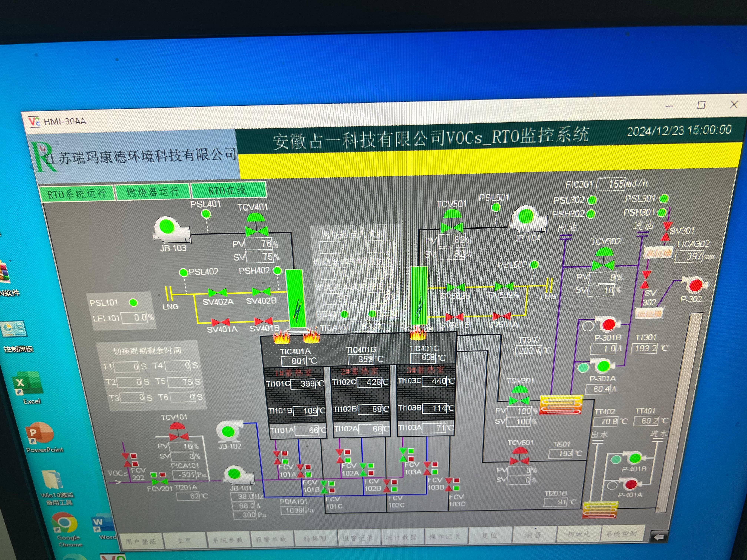Image resolution: width=747 pixels, height=560 pixels.
Task: Open the 报警参数 page
Action: coord(271,539)
